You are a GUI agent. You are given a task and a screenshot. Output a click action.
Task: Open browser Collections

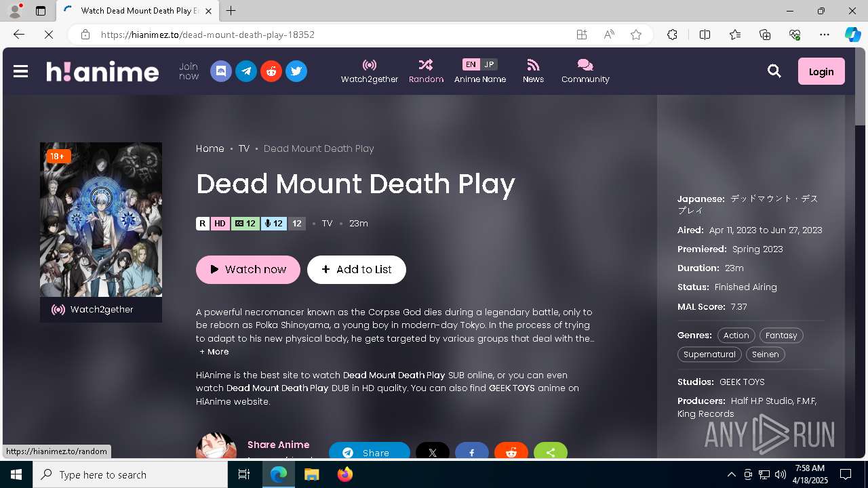tap(765, 35)
